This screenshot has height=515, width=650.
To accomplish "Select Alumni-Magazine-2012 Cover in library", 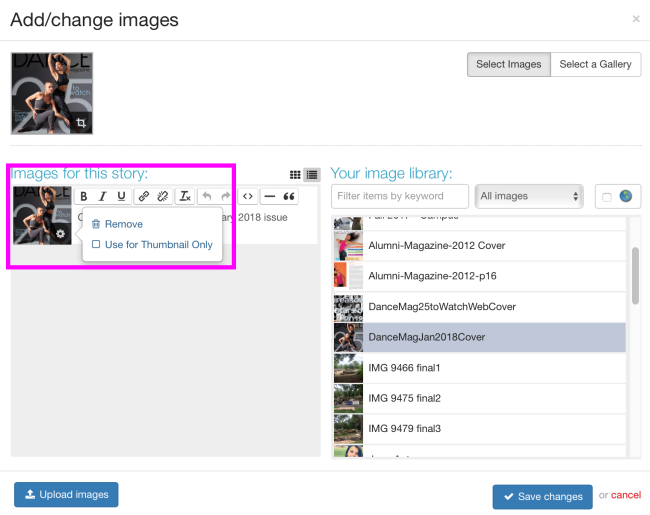I will (x=480, y=245).
